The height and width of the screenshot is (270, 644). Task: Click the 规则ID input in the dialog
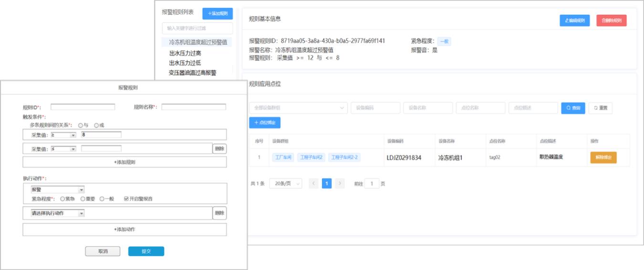(x=83, y=107)
